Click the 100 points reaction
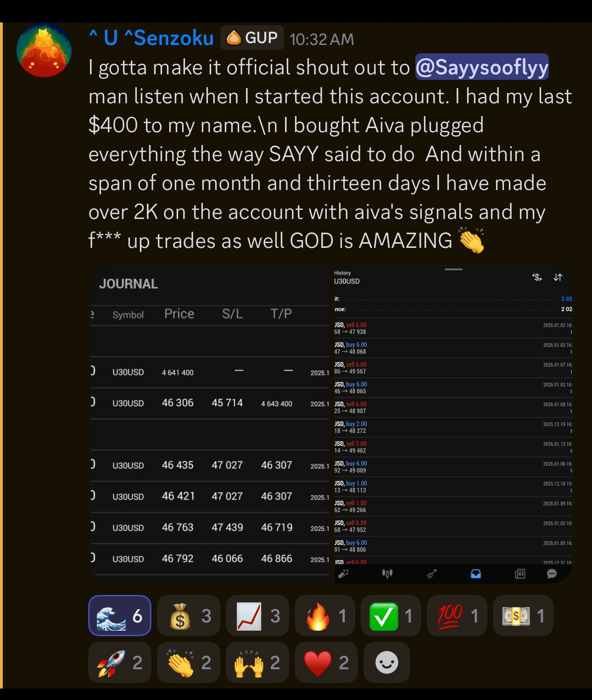The width and height of the screenshot is (592, 700). 457,616
